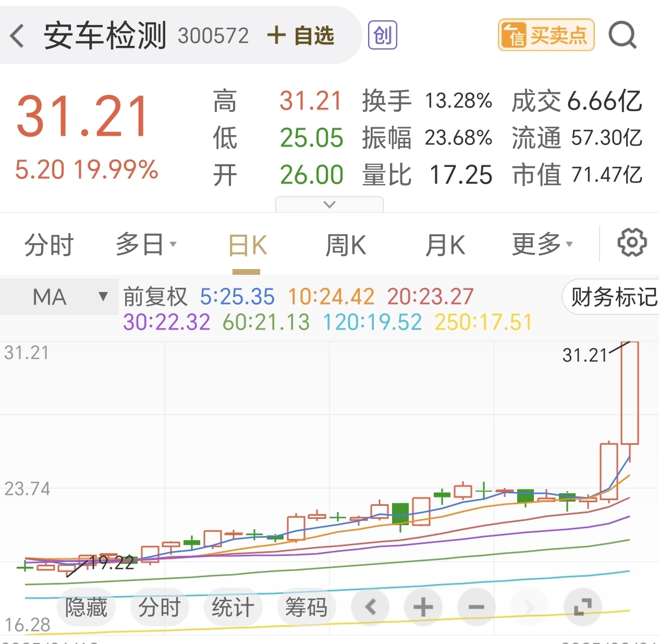
Task: Open the 统计 statistics tool
Action: click(233, 607)
